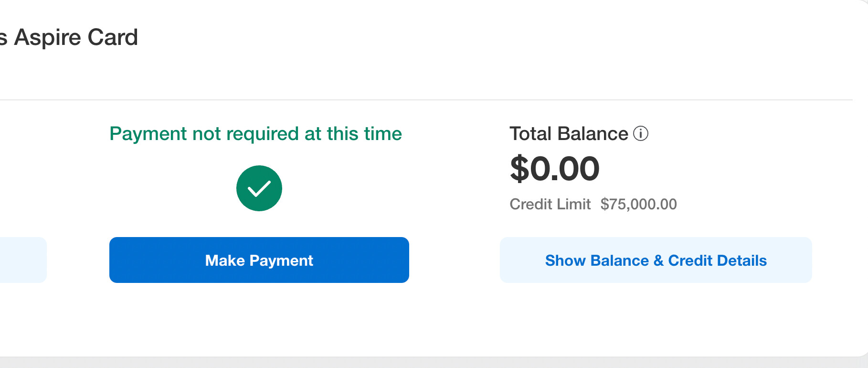This screenshot has width=868, height=368.
Task: Click the white tick inside the green circle
Action: pos(259,189)
